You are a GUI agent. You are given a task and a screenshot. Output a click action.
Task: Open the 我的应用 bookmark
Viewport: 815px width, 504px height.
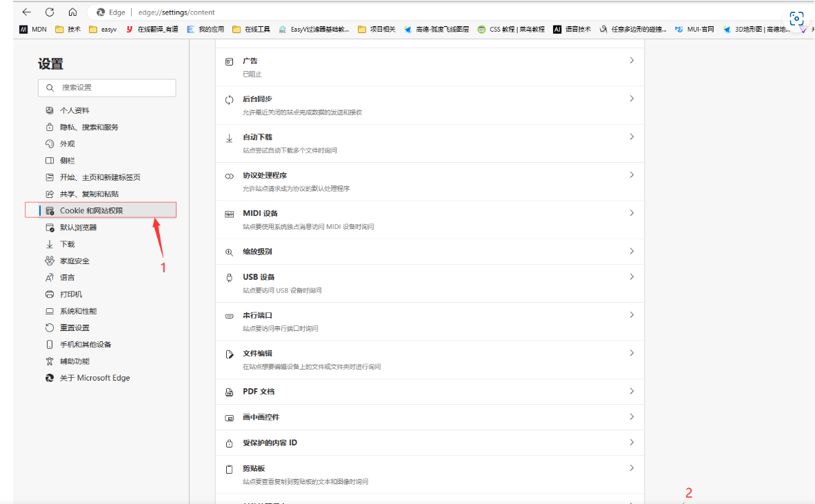(x=205, y=30)
